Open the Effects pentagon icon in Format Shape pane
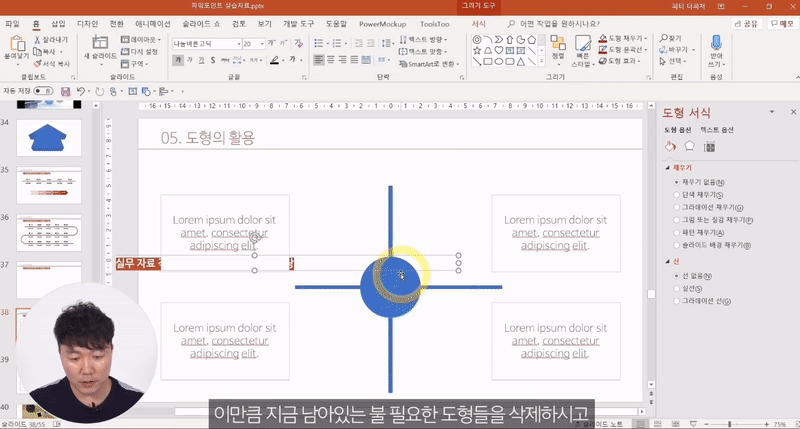The width and height of the screenshot is (800, 429). tap(689, 146)
